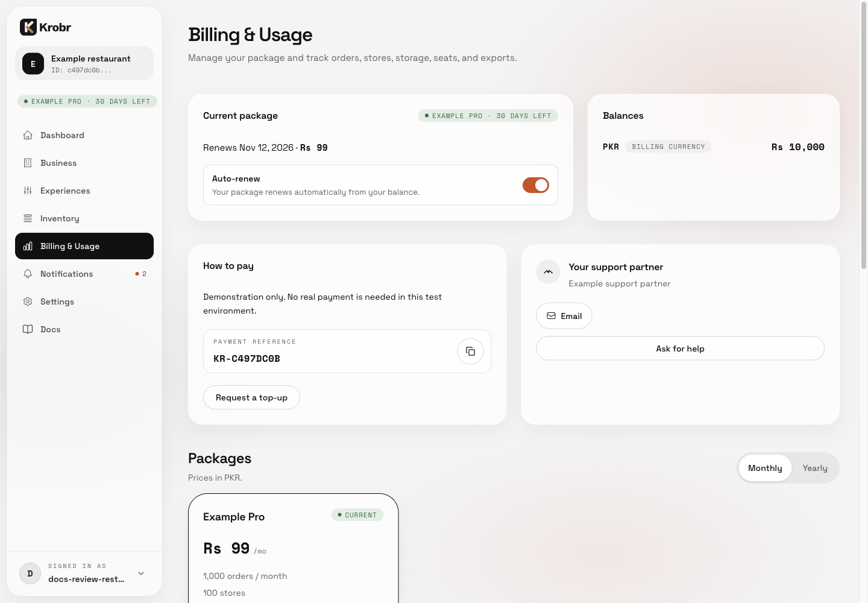Switch package pricing to Yearly

click(x=815, y=468)
